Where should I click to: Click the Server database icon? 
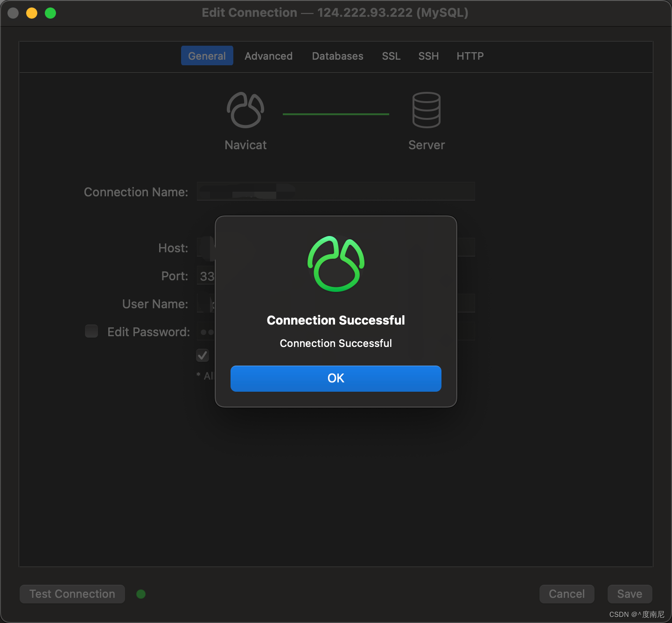click(427, 110)
